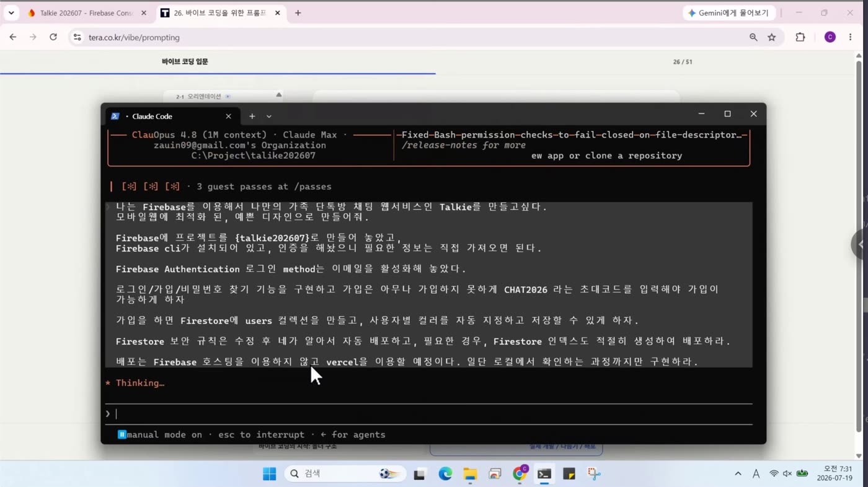Screen dimensions: 868x487
Task: Open File Explorer from the taskbar
Action: (x=470, y=474)
